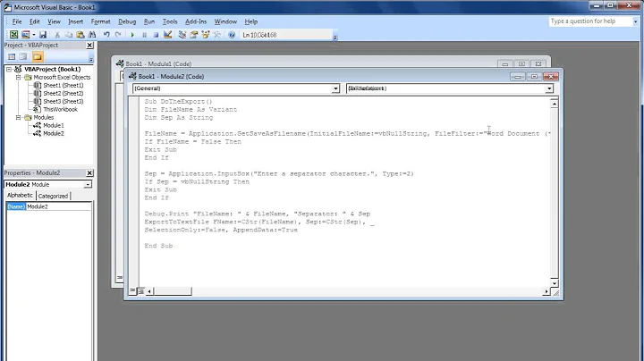
Task: Select ThisWorkbook in project tree
Action: click(60, 109)
